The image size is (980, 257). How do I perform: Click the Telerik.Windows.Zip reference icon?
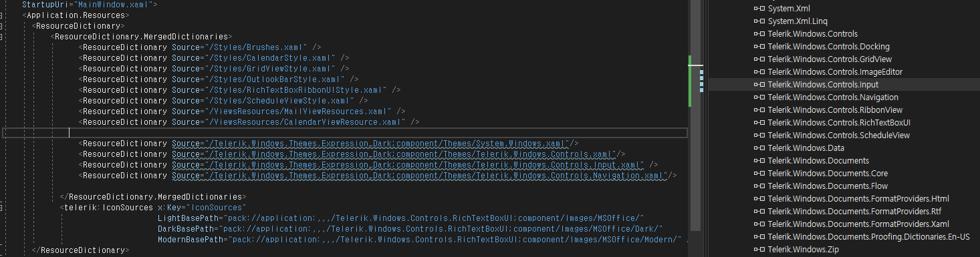759,249
